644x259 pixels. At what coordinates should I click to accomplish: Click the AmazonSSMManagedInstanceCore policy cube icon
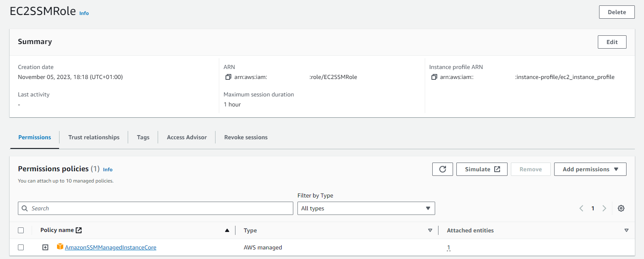pyautogui.click(x=60, y=247)
